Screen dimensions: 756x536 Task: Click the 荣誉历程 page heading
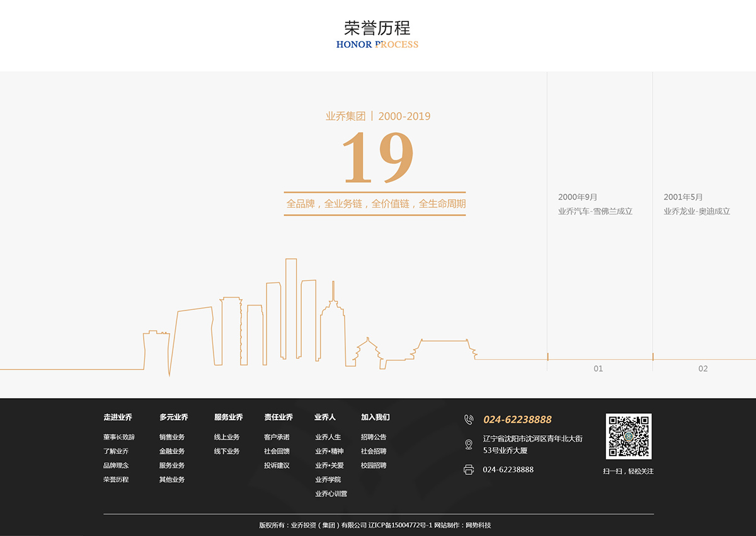click(377, 28)
